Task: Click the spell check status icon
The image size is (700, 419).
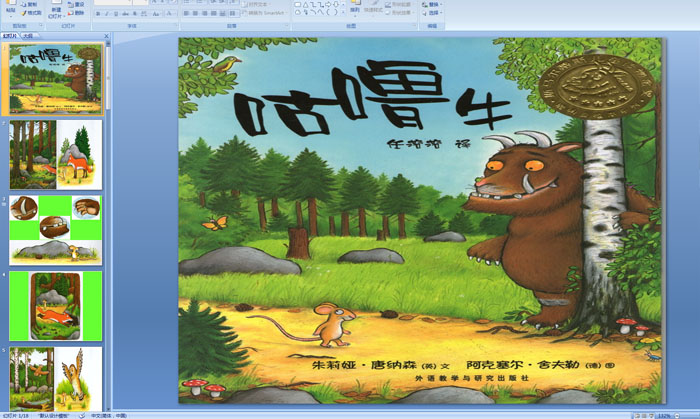Action: pyautogui.click(x=82, y=415)
